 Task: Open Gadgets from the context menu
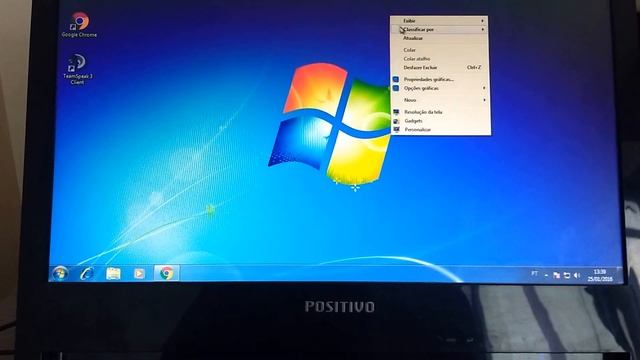click(440, 121)
